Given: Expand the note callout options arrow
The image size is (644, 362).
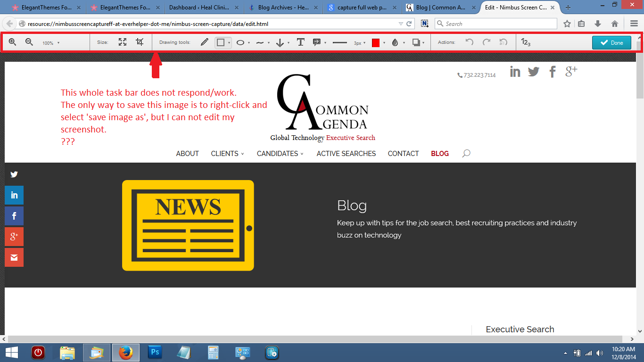Looking at the screenshot, I should tap(325, 43).
